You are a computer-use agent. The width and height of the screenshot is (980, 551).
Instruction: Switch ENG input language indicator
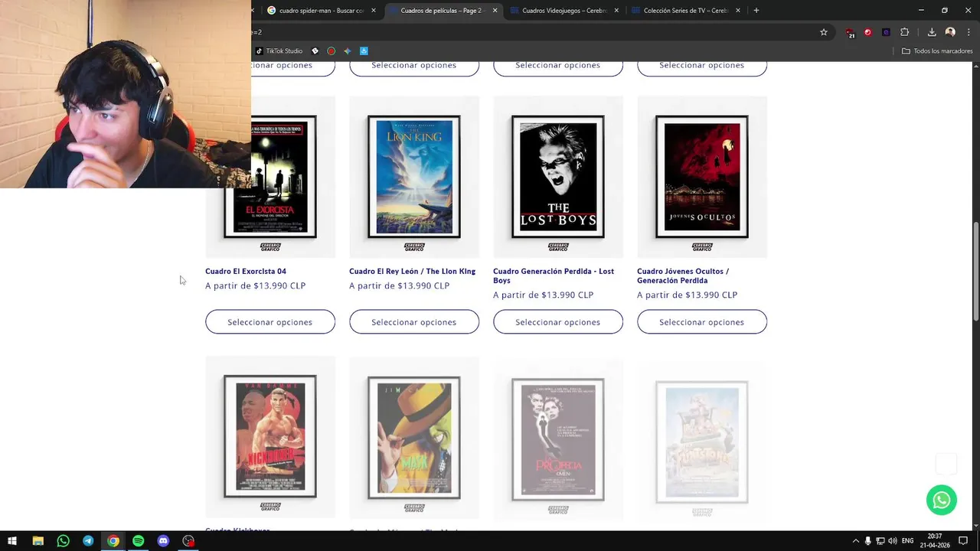pyautogui.click(x=908, y=541)
